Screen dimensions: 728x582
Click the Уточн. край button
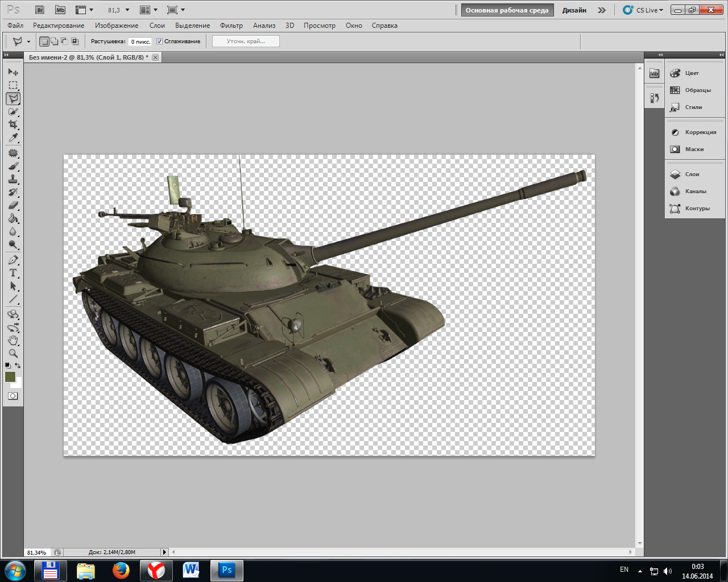pos(246,41)
